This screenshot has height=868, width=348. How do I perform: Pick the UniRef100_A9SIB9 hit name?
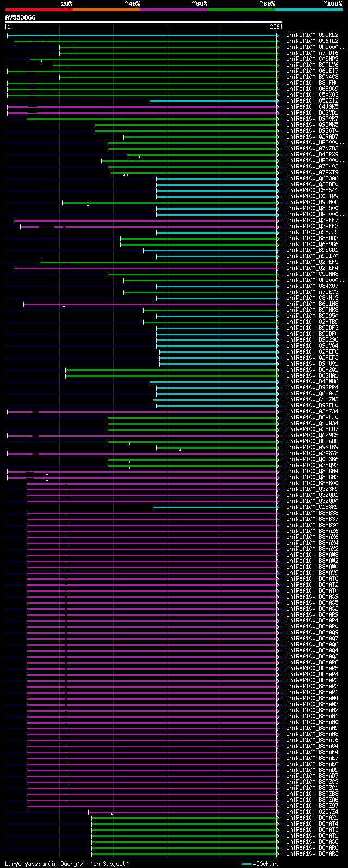(312, 447)
